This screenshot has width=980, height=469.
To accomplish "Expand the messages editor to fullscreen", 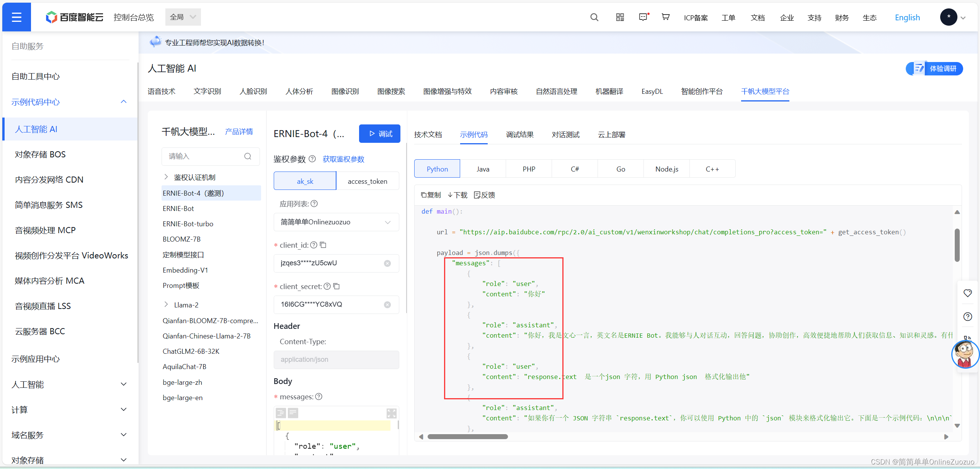I will tap(391, 413).
